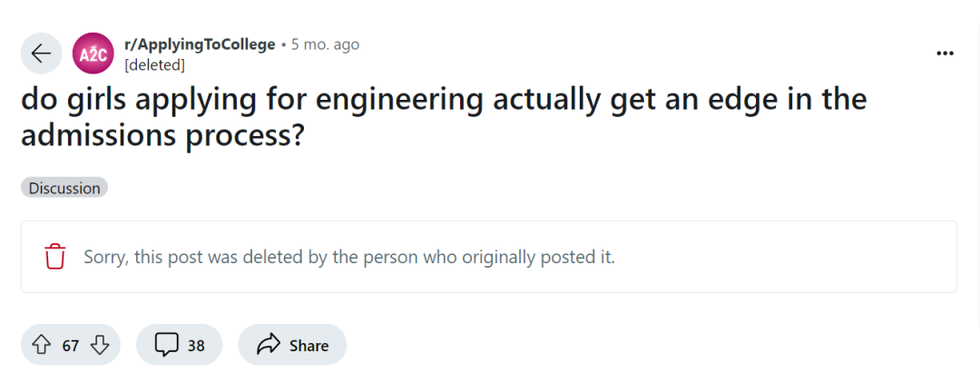Click the vote score 67

pos(71,345)
